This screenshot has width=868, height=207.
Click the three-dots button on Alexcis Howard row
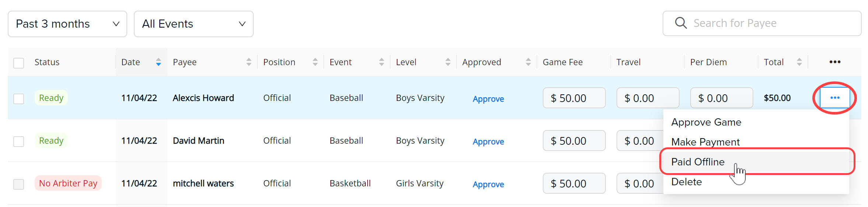tap(835, 98)
